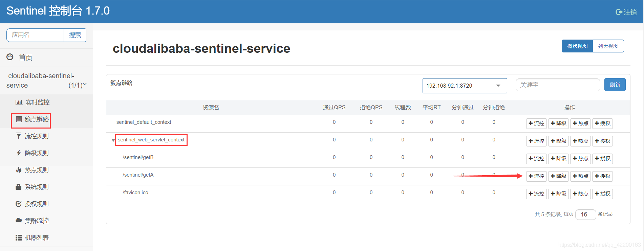
Task: Click the dashboard icon next to 首页
Action: point(10,57)
